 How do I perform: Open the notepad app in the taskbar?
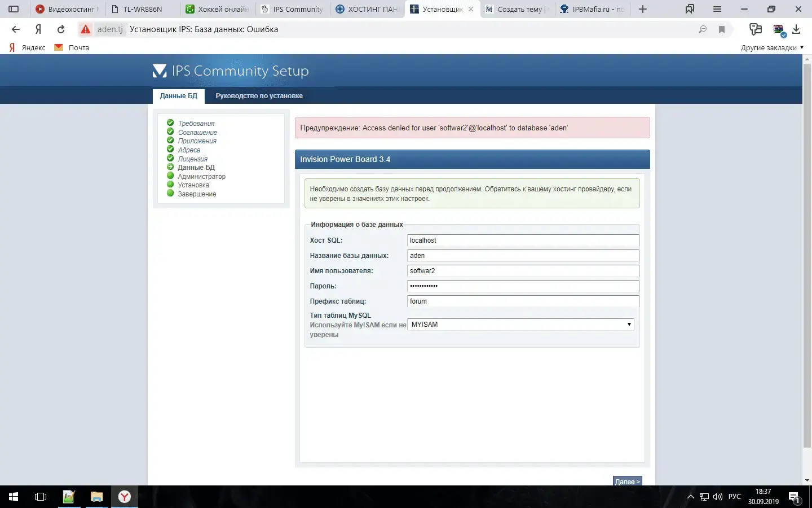click(x=69, y=497)
